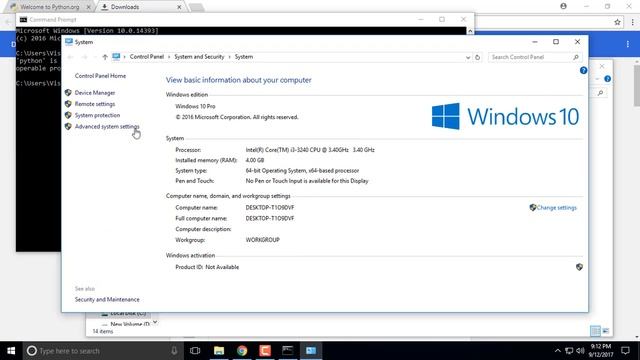
Task: Click shield icon beside Change settings
Action: 533,208
